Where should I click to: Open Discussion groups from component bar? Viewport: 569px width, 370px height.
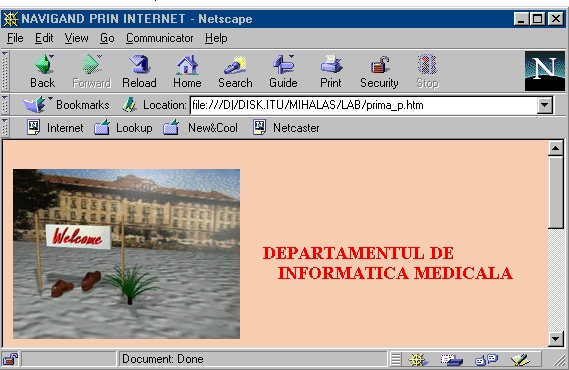486,359
